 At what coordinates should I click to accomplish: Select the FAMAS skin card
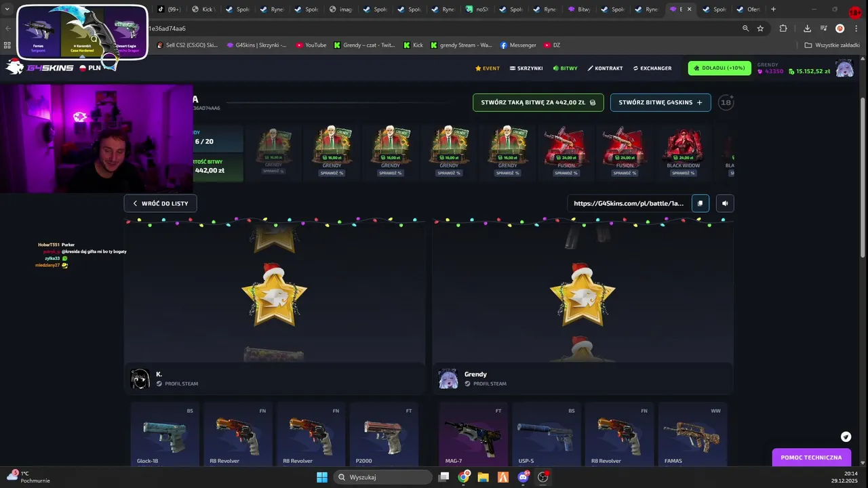click(692, 434)
